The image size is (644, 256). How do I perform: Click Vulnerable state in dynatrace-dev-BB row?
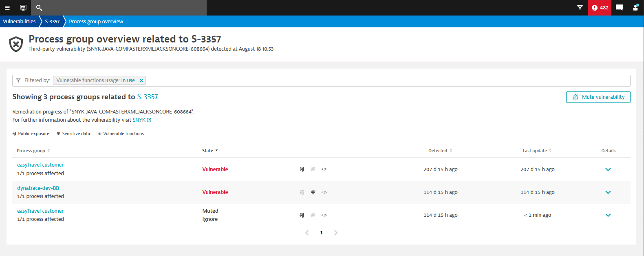[x=215, y=192]
